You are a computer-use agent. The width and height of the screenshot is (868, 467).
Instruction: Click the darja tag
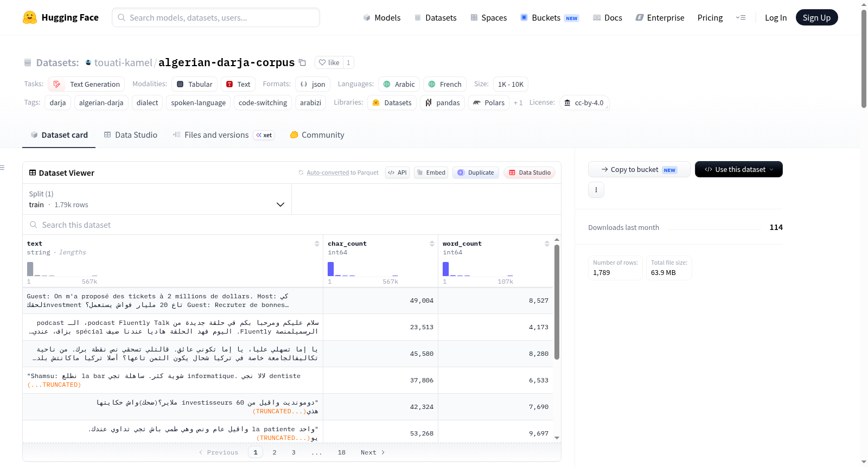tap(58, 103)
